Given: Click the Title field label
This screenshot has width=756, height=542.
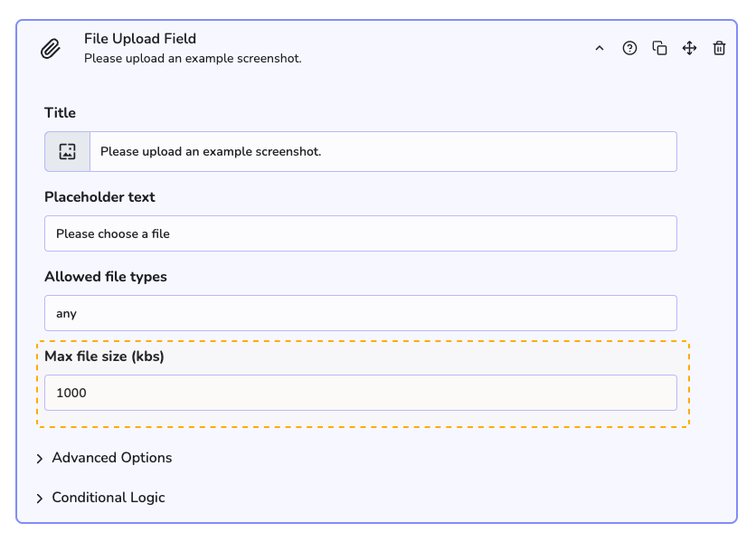Looking at the screenshot, I should point(60,113).
